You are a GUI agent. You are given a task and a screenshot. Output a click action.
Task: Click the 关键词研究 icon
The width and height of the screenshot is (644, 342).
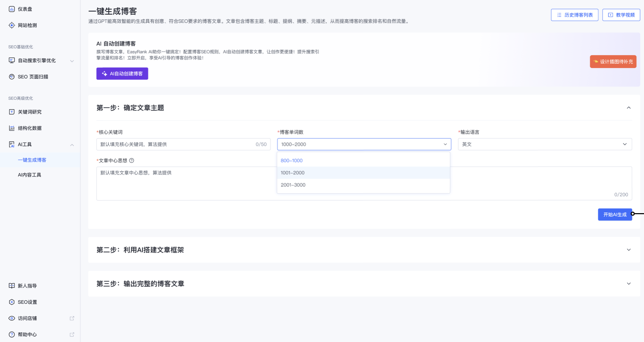(x=12, y=112)
